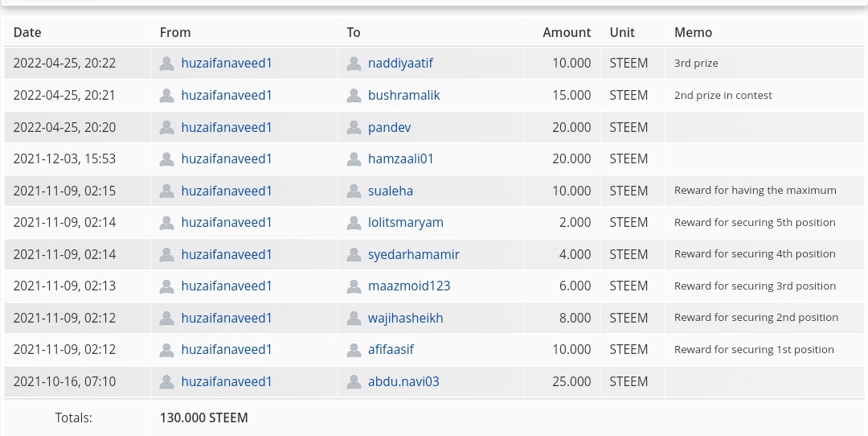Click avatar icon beside hamzaali01
Screen dimensions: 868x436
354,159
